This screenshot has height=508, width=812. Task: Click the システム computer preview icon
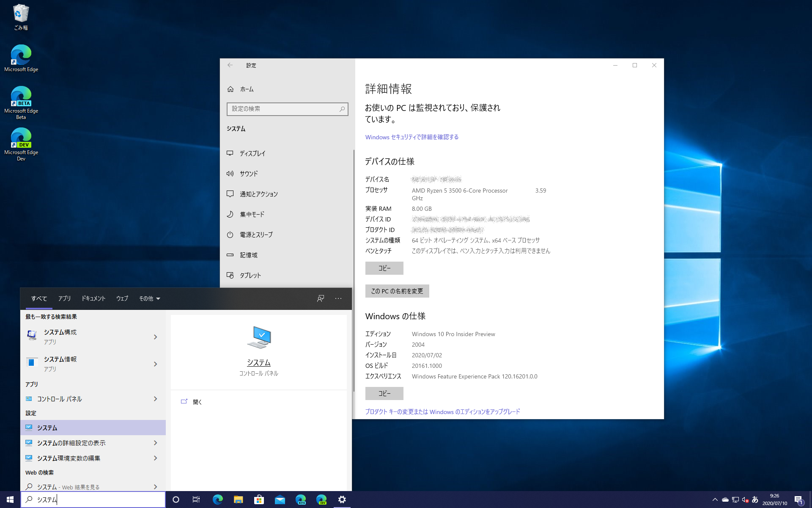pyautogui.click(x=259, y=337)
